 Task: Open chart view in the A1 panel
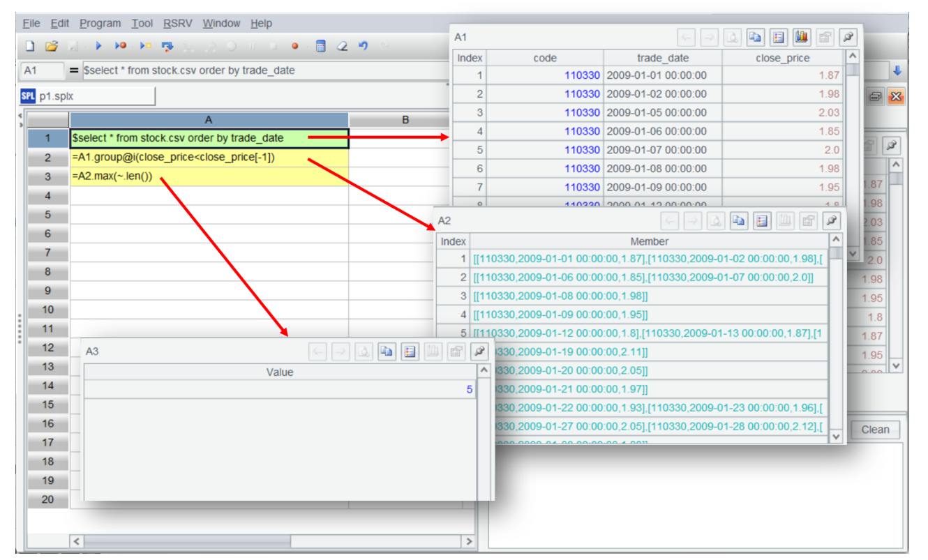click(801, 37)
